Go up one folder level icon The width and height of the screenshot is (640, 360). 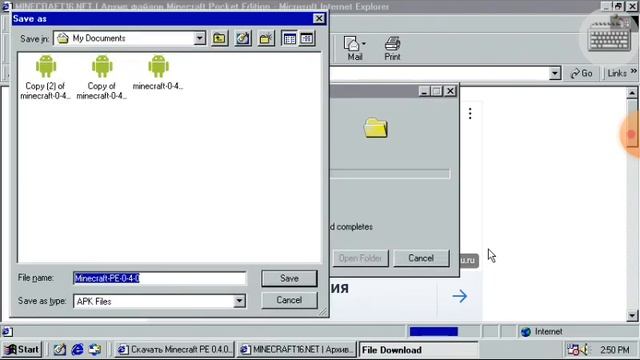click(x=220, y=39)
